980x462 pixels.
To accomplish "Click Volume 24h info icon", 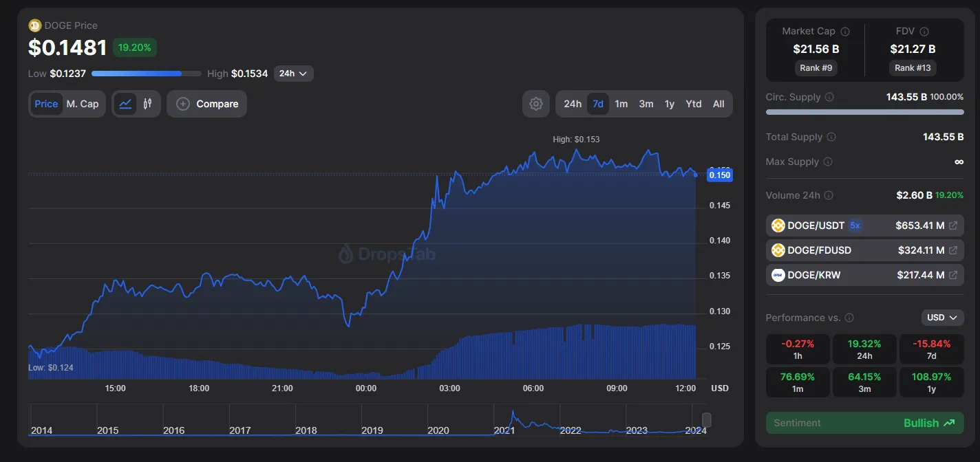I will pyautogui.click(x=829, y=195).
